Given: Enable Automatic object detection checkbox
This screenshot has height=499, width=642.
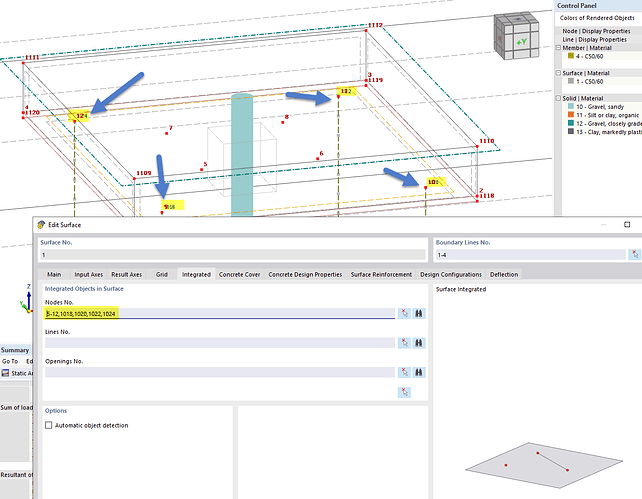Looking at the screenshot, I should (x=50, y=425).
